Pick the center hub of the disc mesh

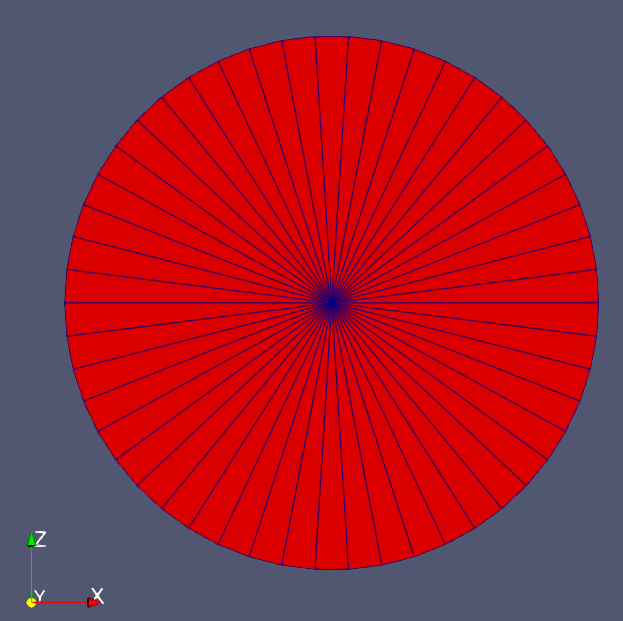(332, 302)
